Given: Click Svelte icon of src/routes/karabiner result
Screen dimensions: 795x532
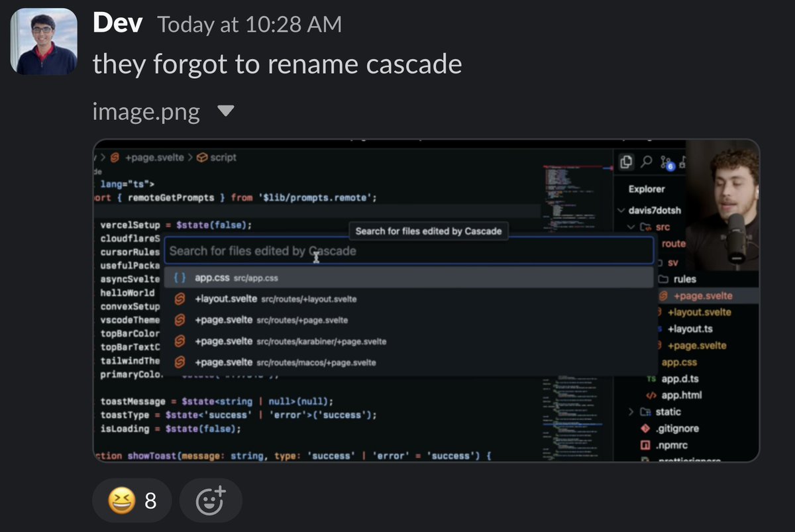Looking at the screenshot, I should pos(179,341).
